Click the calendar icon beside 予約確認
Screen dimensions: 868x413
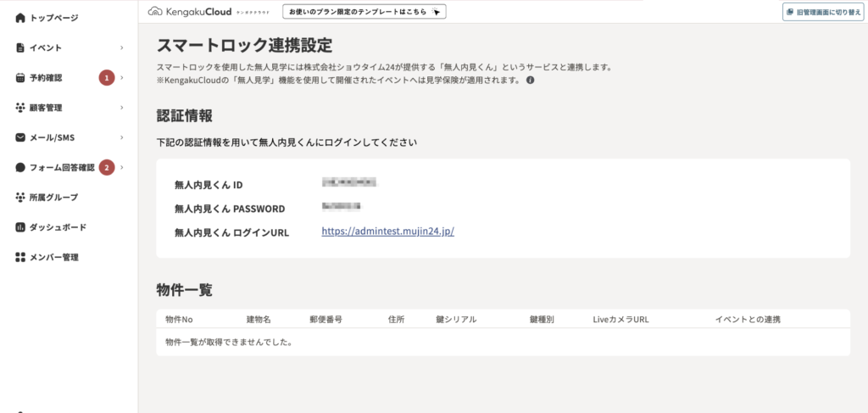[x=20, y=78]
